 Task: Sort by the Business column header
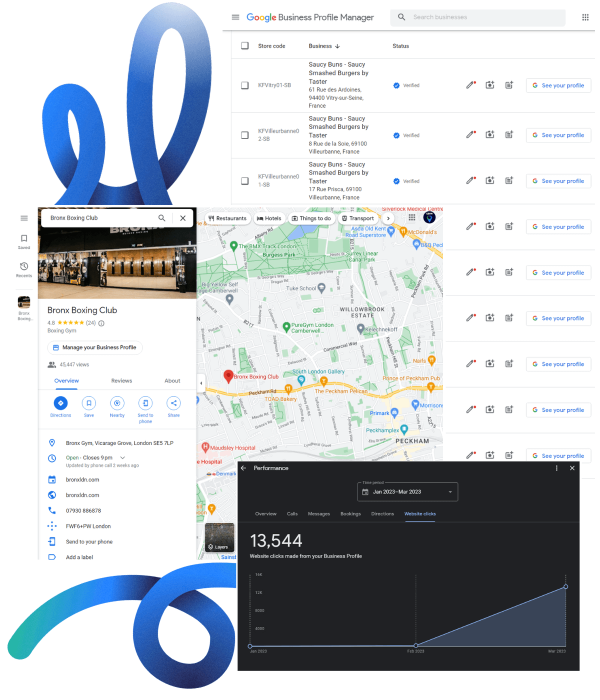point(324,46)
